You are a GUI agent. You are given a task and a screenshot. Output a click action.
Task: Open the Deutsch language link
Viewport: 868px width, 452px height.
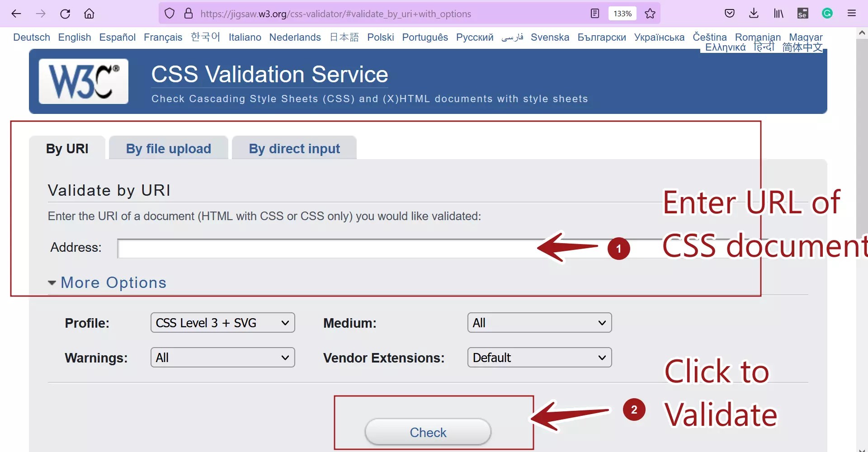(x=31, y=37)
